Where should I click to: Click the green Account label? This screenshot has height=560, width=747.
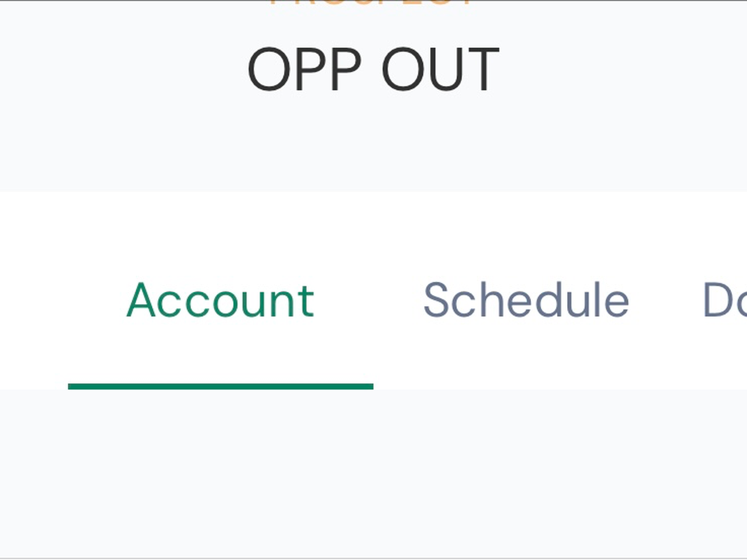(x=220, y=301)
